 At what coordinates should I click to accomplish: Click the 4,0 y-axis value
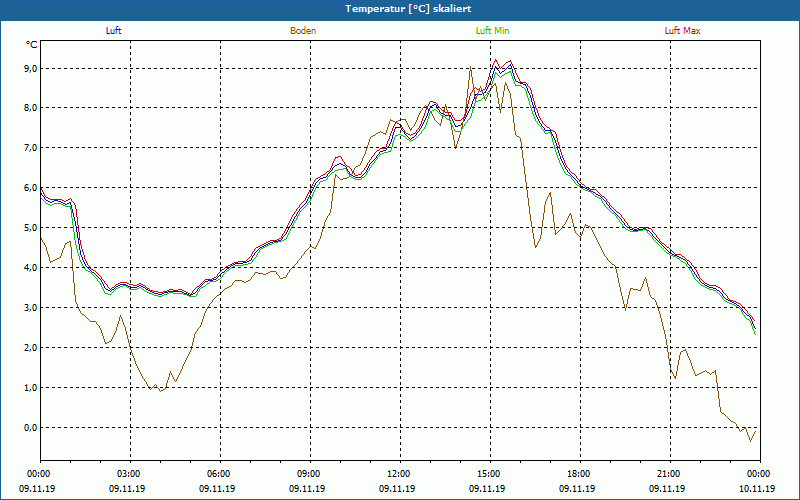coord(31,267)
